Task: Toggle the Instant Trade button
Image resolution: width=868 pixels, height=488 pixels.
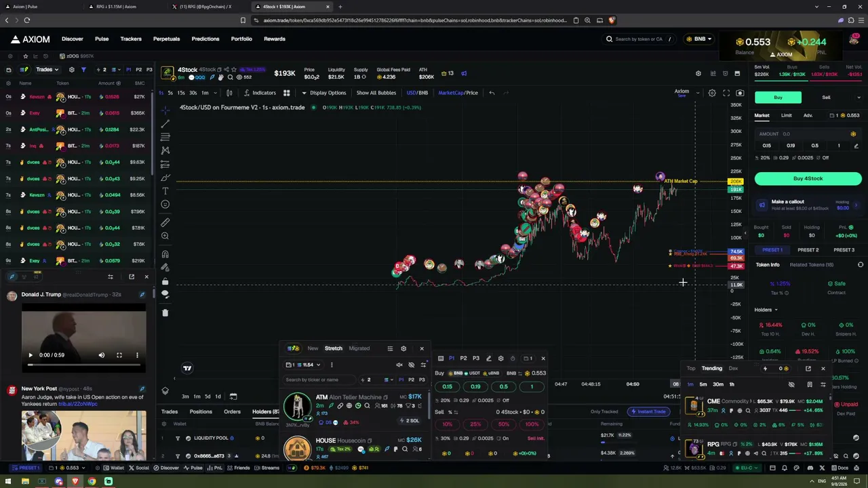Action: pos(650,411)
